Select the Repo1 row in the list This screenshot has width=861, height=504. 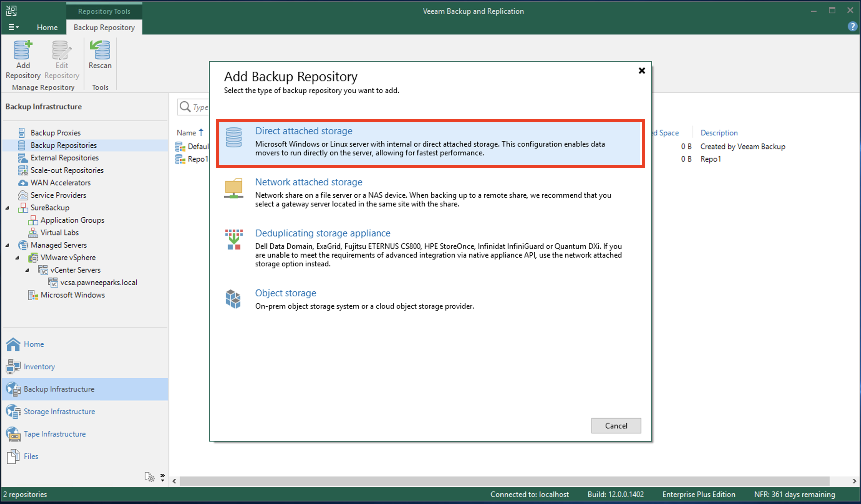coord(192,159)
